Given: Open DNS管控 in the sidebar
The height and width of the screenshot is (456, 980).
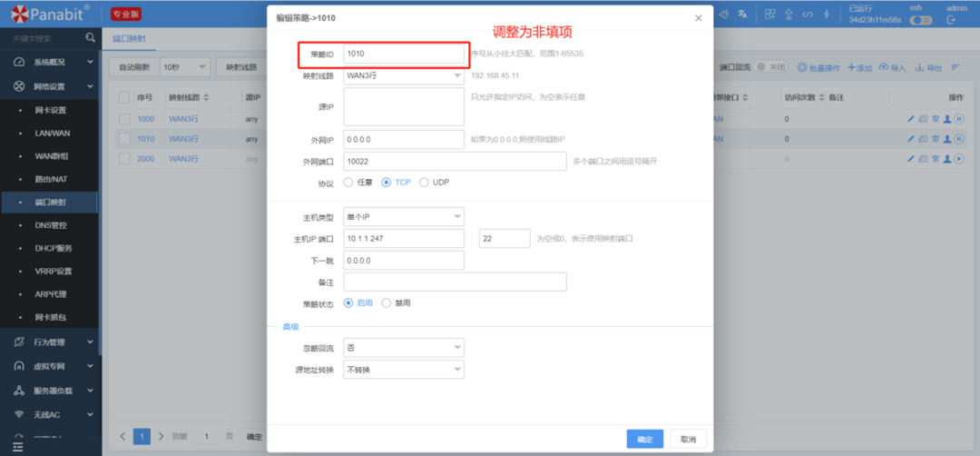Looking at the screenshot, I should coord(50,224).
